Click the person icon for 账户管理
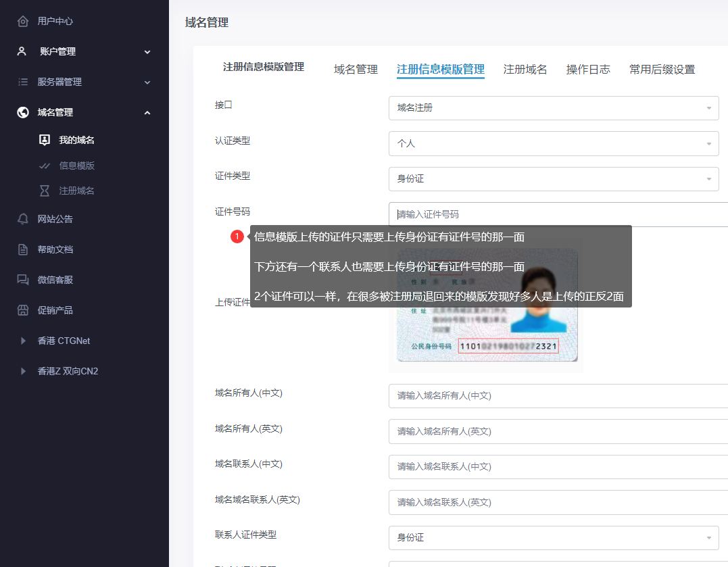728x567 pixels. point(22,51)
